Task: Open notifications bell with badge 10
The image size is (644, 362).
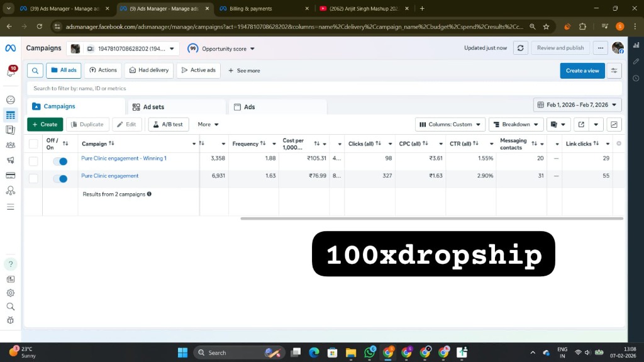Action: click(11, 72)
